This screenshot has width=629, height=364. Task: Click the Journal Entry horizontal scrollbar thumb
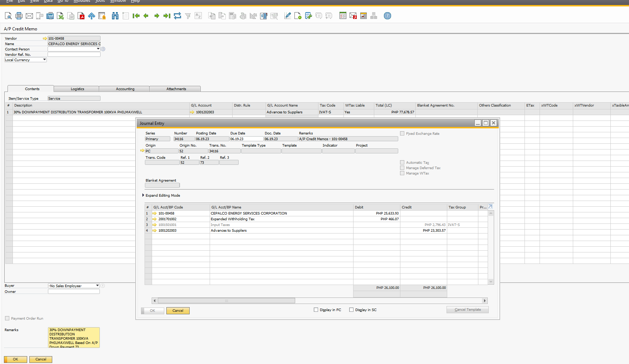point(226,301)
